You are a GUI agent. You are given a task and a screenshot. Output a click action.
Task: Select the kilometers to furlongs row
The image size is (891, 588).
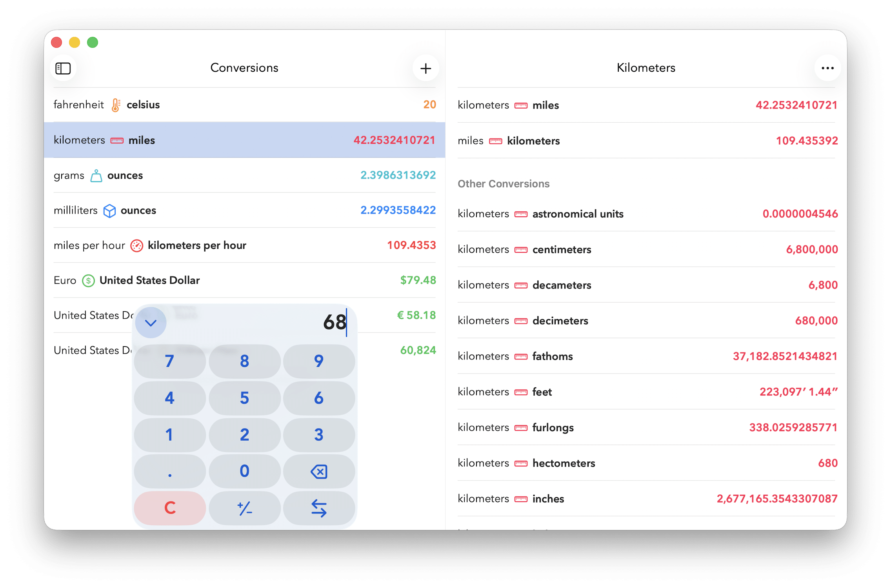coord(646,427)
